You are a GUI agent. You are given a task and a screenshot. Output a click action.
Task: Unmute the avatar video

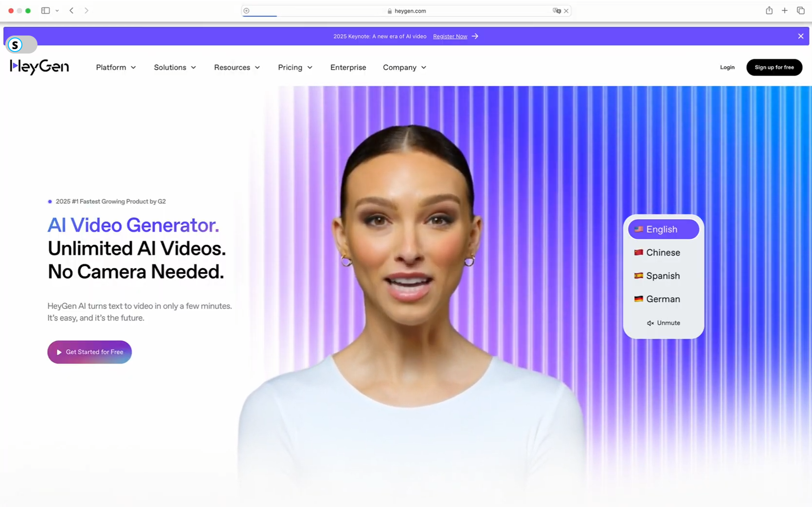(664, 323)
